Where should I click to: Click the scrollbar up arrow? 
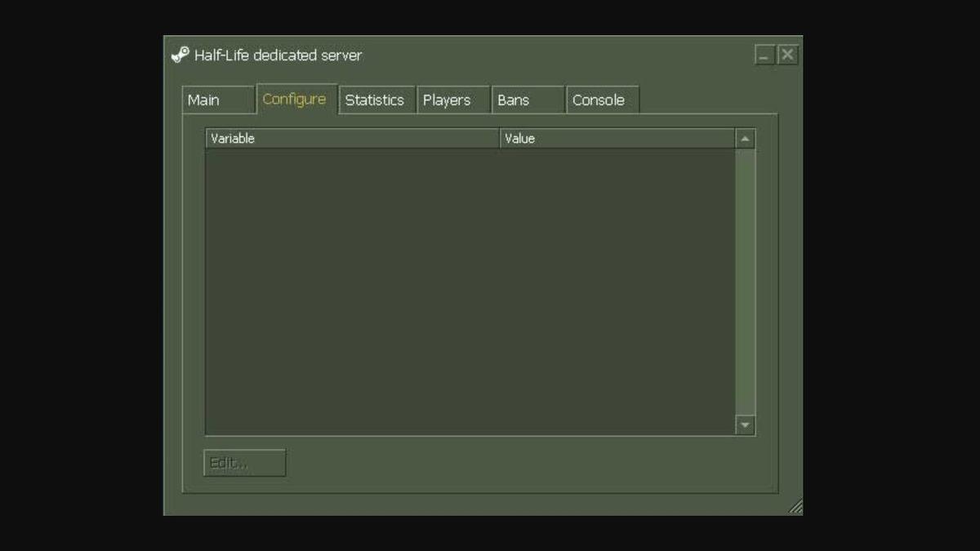coord(744,138)
